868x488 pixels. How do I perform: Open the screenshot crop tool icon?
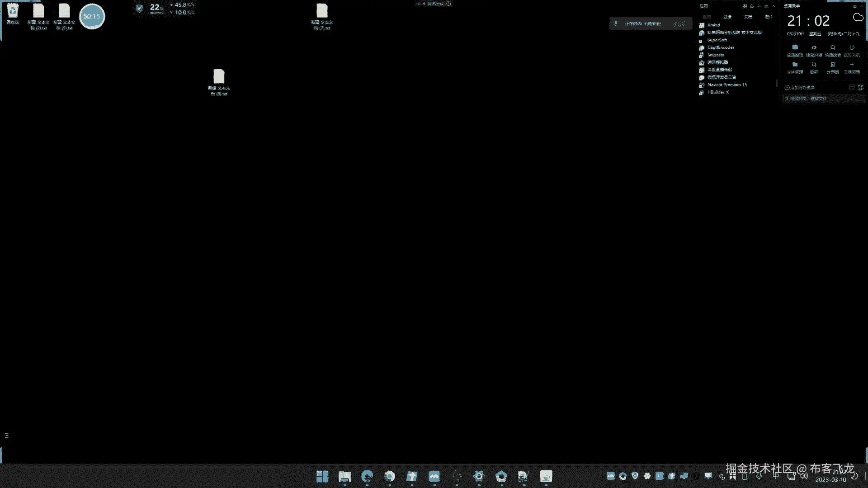pos(814,65)
